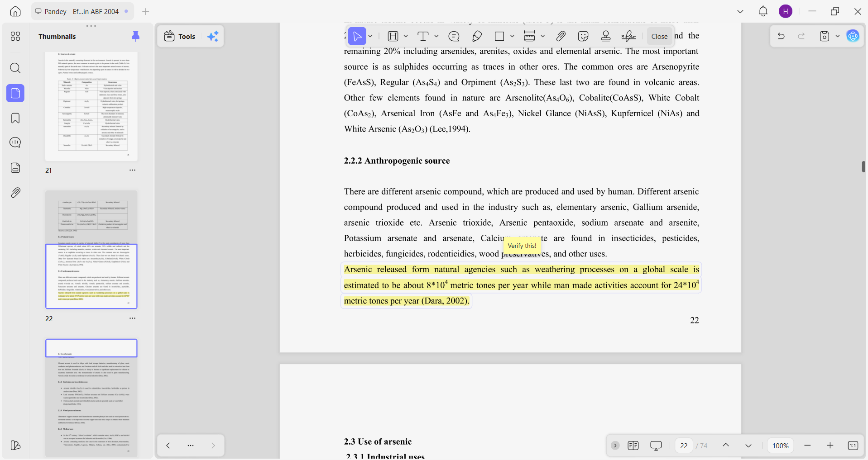Select the stamp tool
This screenshot has height=460, width=868.
click(606, 36)
